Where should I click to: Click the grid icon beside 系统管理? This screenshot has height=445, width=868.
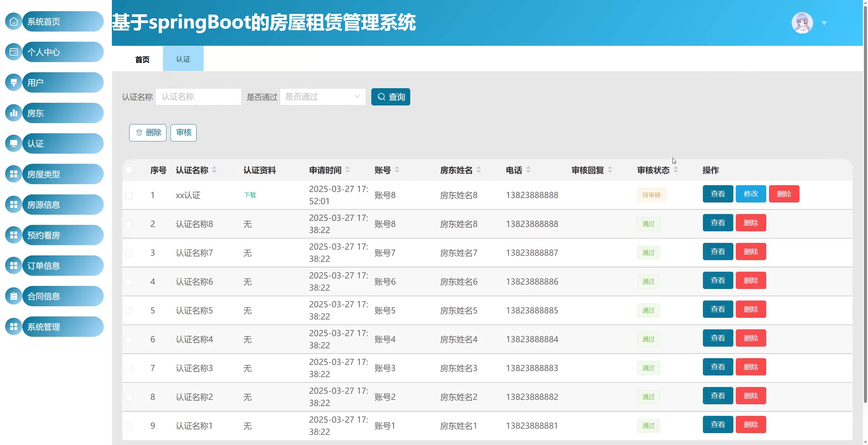tap(14, 327)
